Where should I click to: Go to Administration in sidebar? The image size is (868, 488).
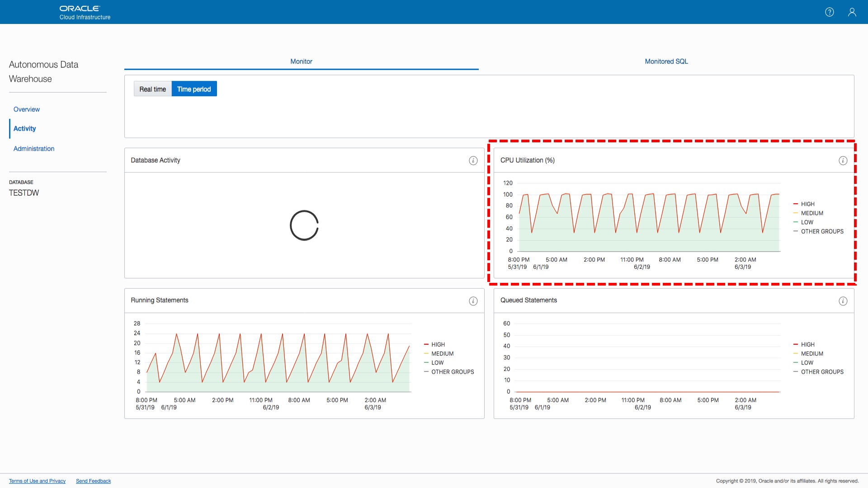coord(34,149)
